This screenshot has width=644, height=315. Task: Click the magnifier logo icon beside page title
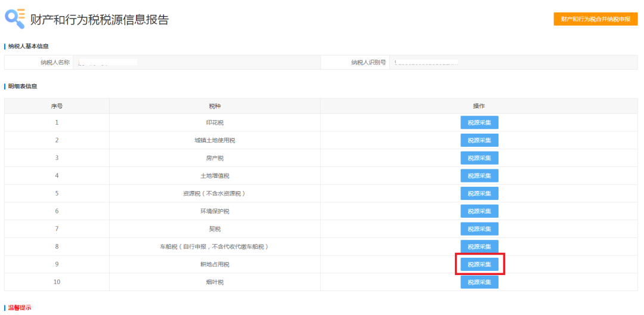pyautogui.click(x=15, y=18)
